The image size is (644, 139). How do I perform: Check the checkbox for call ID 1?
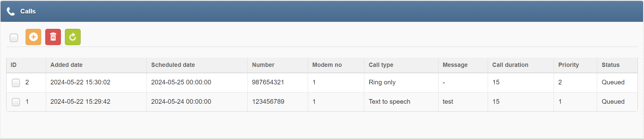tap(16, 102)
